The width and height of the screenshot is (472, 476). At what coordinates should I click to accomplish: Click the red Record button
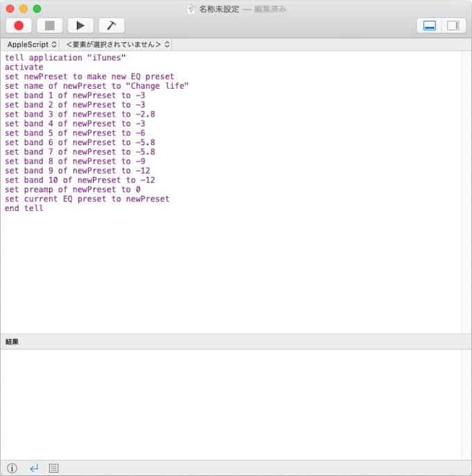pos(19,26)
